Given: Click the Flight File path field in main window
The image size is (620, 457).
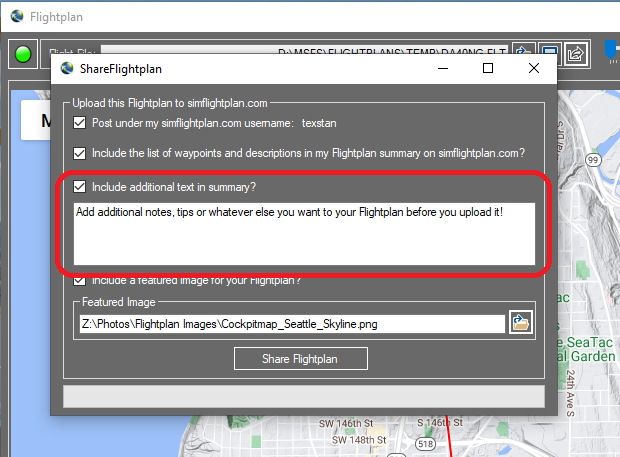Looking at the screenshot, I should pyautogui.click(x=304, y=50).
